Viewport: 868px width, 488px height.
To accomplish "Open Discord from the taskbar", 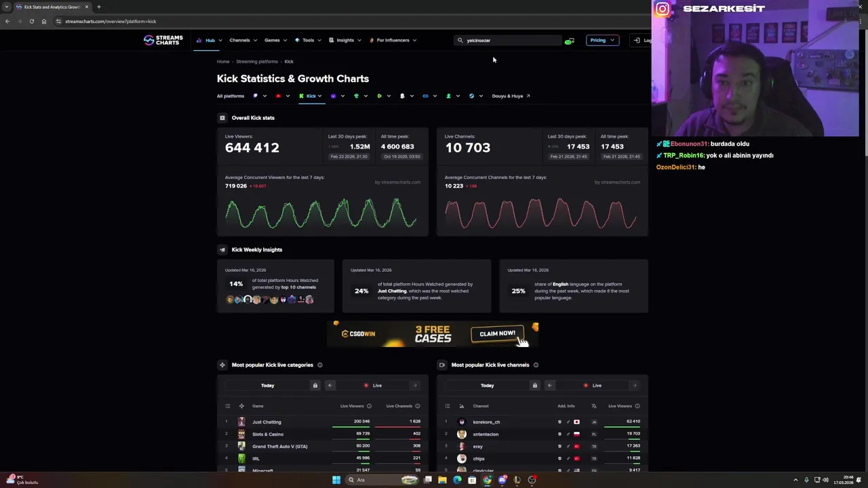I will pos(502,480).
